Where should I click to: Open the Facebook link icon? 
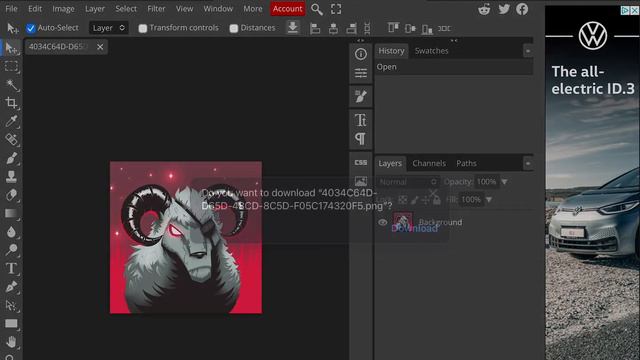[x=522, y=9]
